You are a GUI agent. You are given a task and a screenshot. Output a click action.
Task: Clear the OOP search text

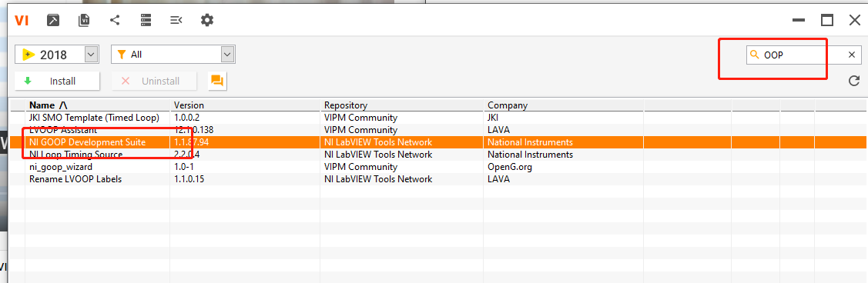point(851,55)
